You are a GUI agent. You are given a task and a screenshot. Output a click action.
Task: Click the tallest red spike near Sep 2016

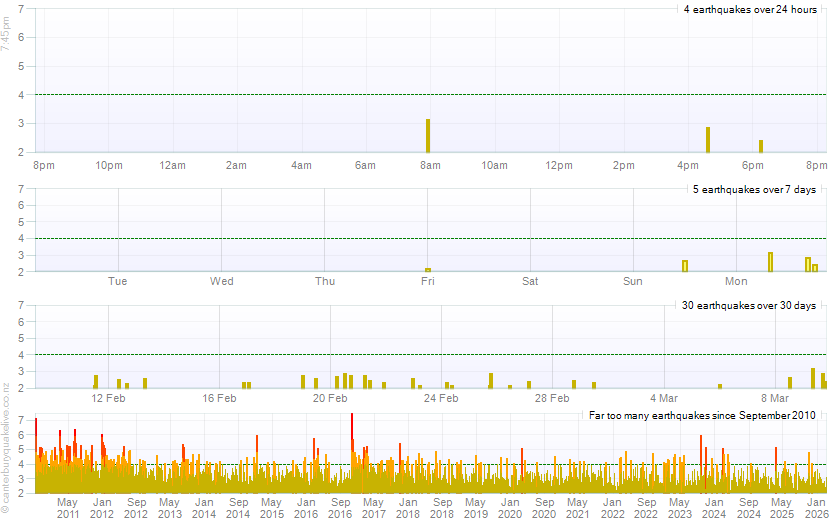click(x=352, y=445)
